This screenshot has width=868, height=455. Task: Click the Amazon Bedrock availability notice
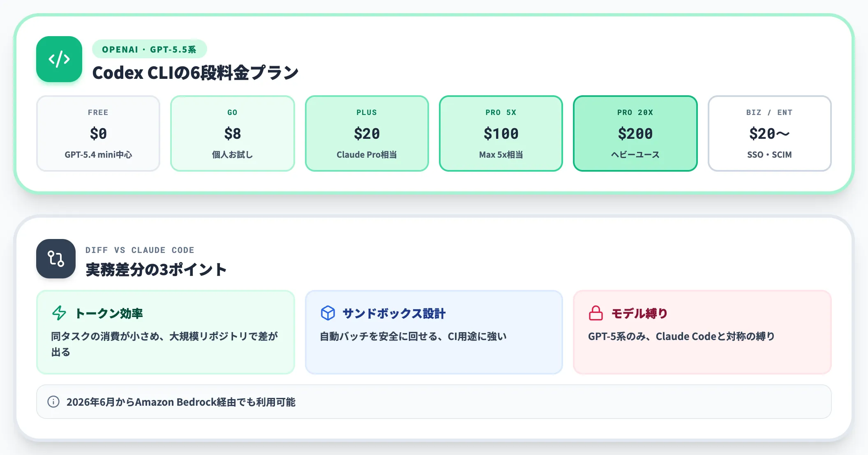point(434,402)
